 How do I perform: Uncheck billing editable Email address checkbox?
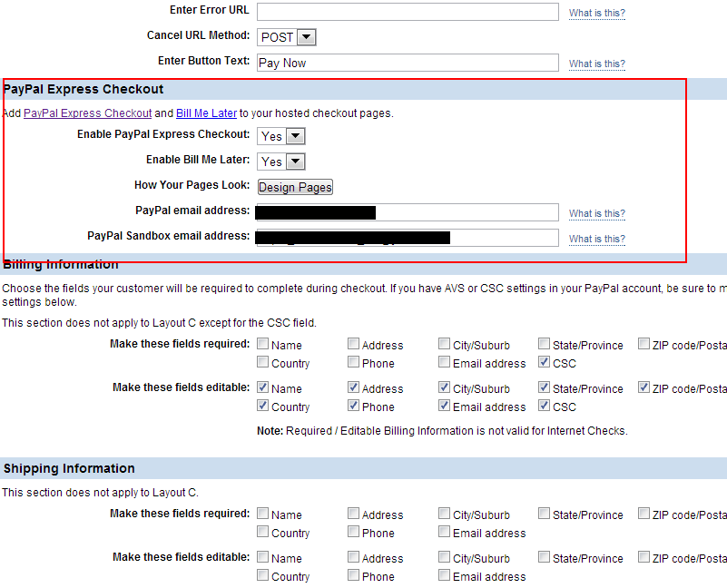pyautogui.click(x=444, y=406)
